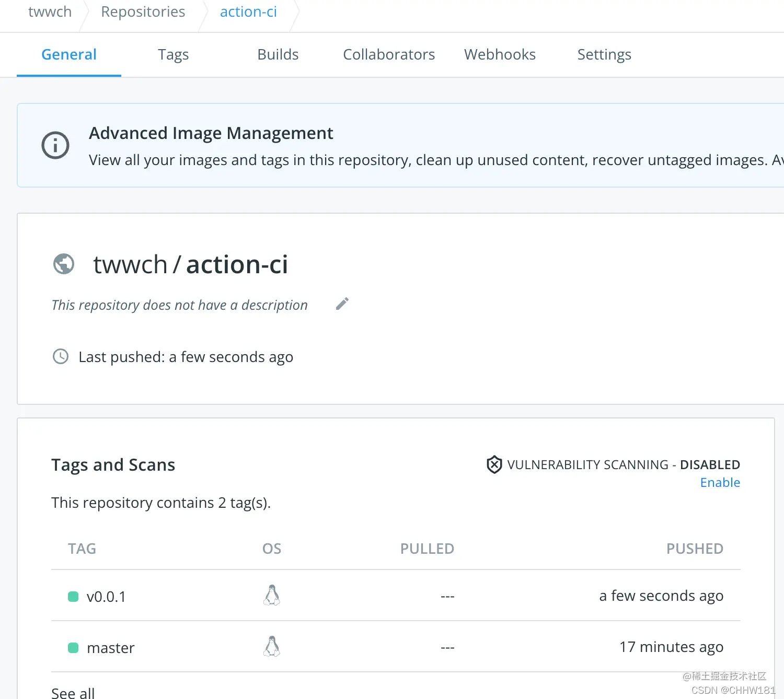Enable vulnerability scanning via Enable link
The image size is (784, 699).
coord(720,483)
